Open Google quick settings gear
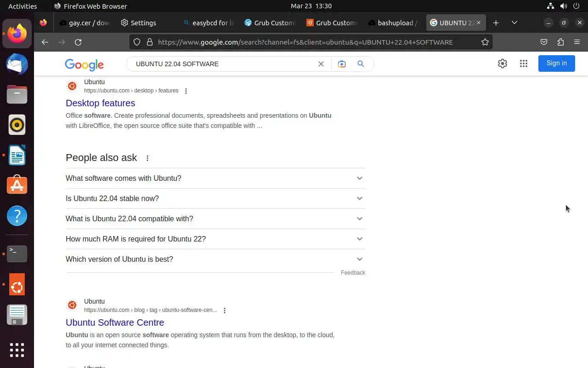The width and height of the screenshot is (588, 368). 503,63
